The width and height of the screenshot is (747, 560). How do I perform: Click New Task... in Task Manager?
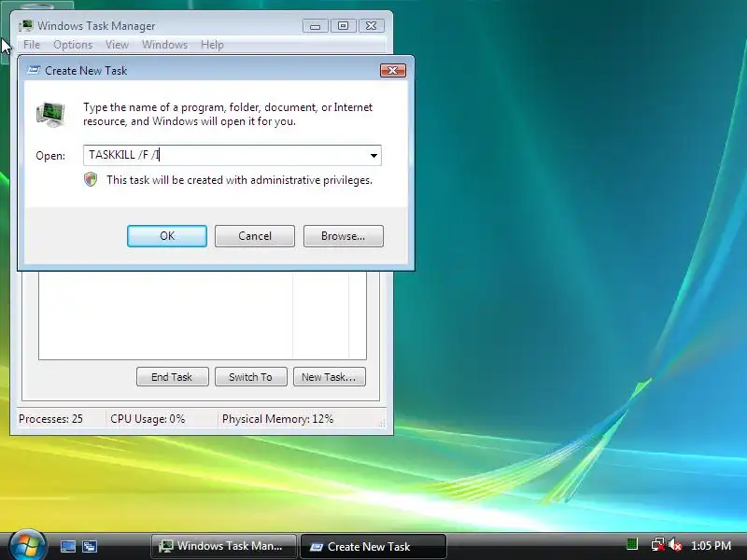pyautogui.click(x=330, y=377)
